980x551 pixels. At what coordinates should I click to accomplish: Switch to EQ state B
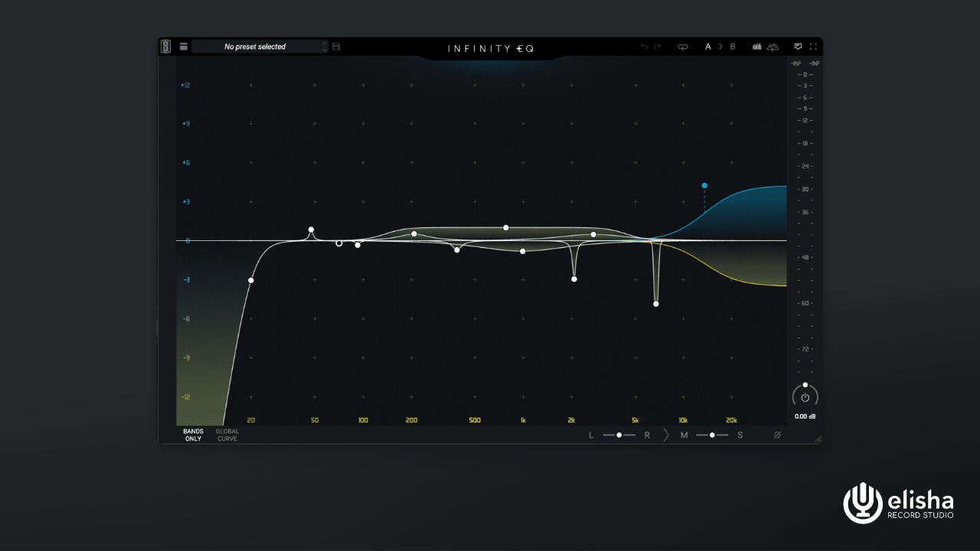tap(733, 47)
